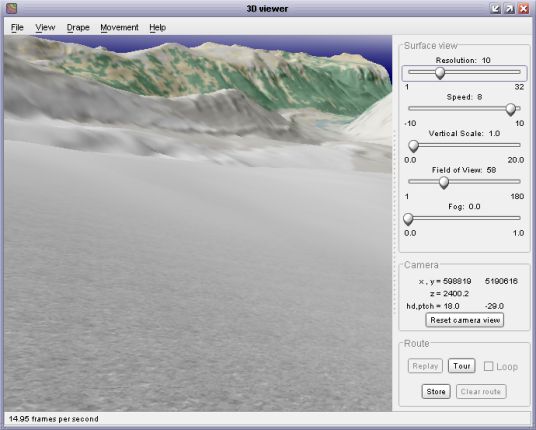Screen dimensions: 536x430
Task: Click the Vertical Scale: 1.0 label
Action: 464,134
